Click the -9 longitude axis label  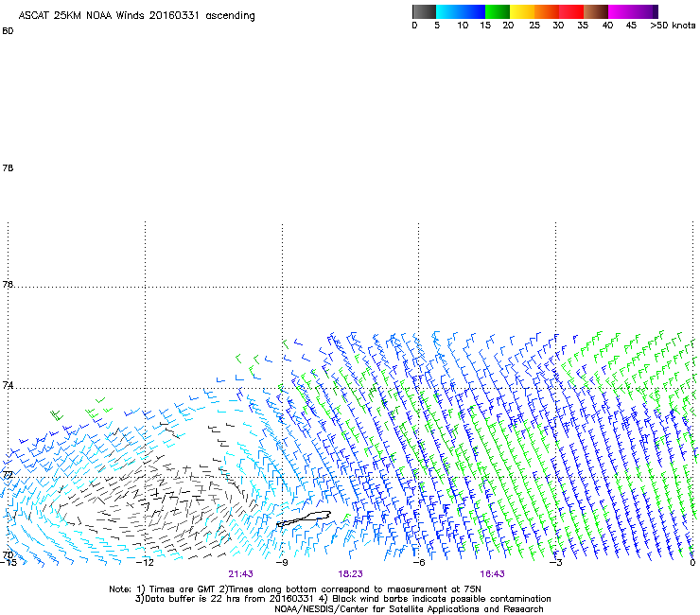[x=282, y=563]
